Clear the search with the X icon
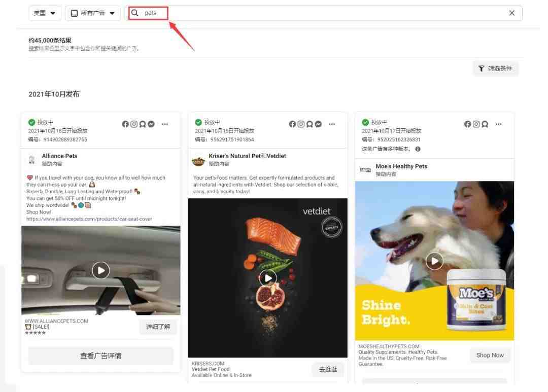 [x=511, y=13]
